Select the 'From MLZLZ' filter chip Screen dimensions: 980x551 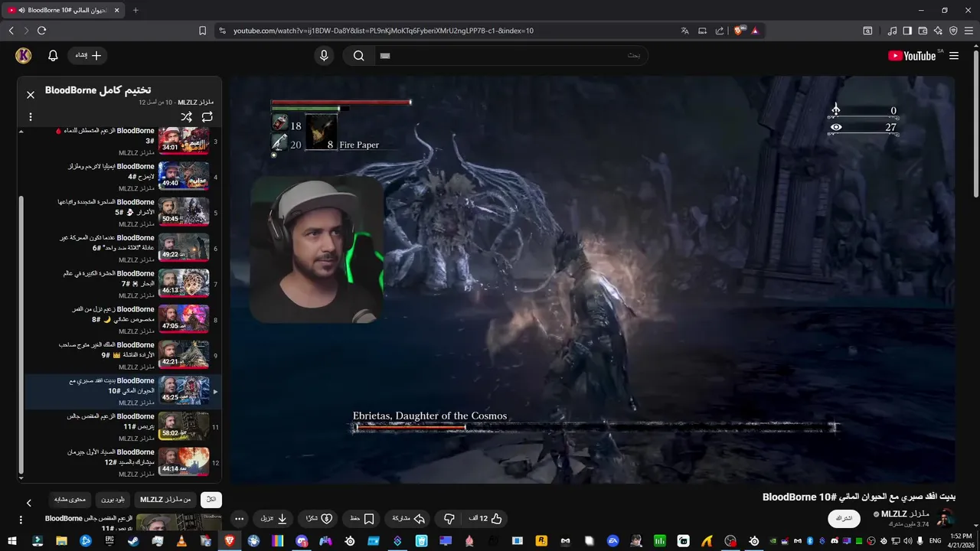pos(165,500)
